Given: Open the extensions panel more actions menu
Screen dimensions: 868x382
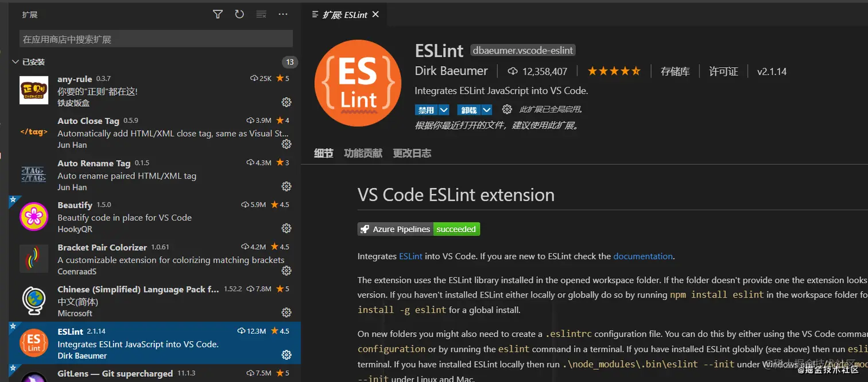Looking at the screenshot, I should pyautogui.click(x=283, y=14).
